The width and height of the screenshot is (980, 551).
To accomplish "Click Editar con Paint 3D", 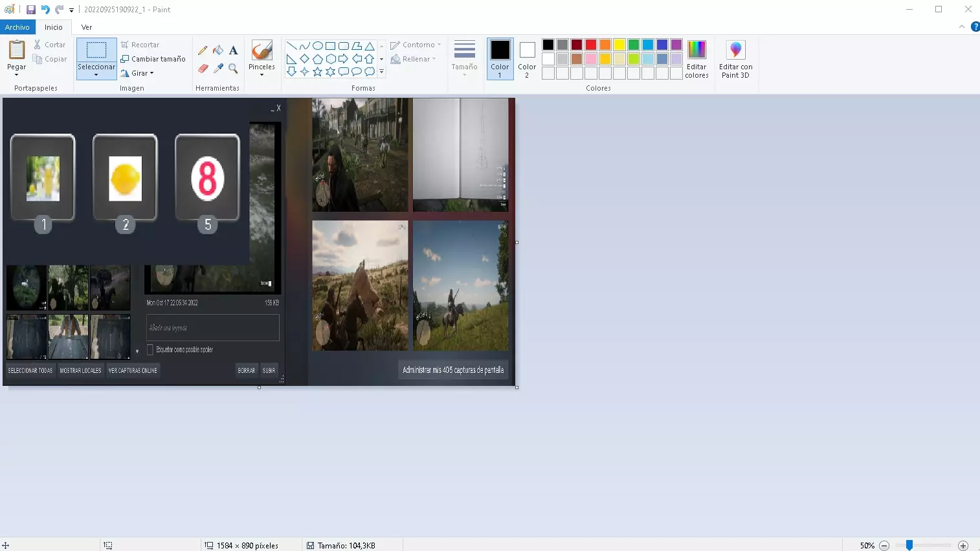I will pyautogui.click(x=735, y=59).
